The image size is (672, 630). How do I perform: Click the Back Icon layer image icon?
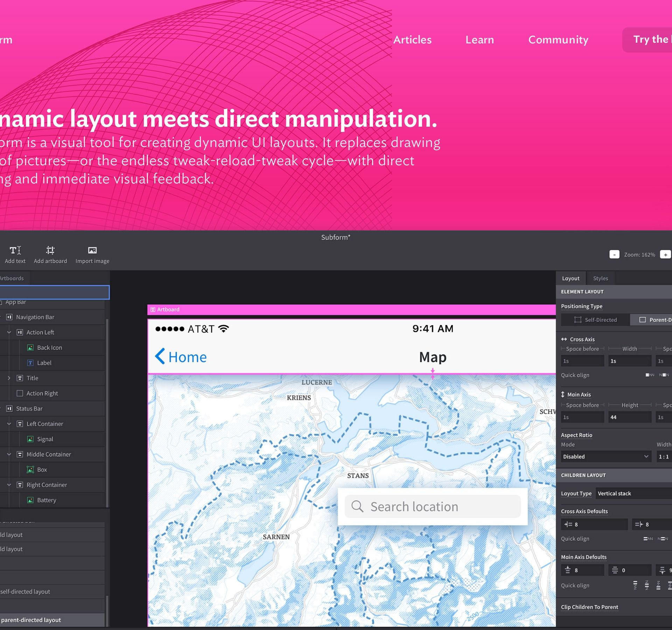tap(30, 348)
